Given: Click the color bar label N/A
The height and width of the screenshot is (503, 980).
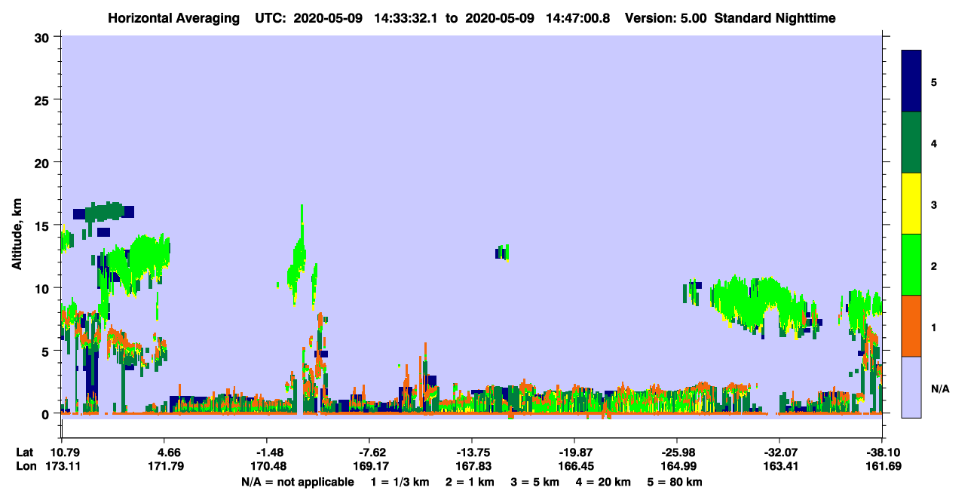Looking at the screenshot, I should (x=940, y=388).
